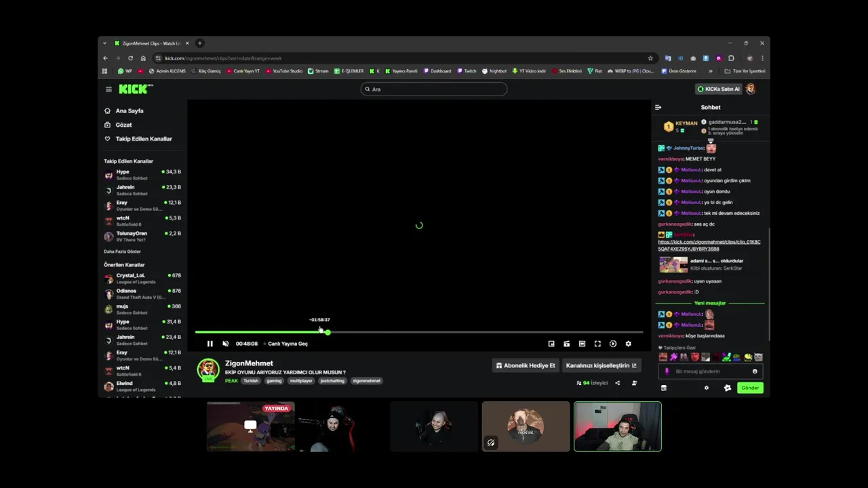Click Abonelik Hediye Et button
868x488 pixels.
click(526, 365)
